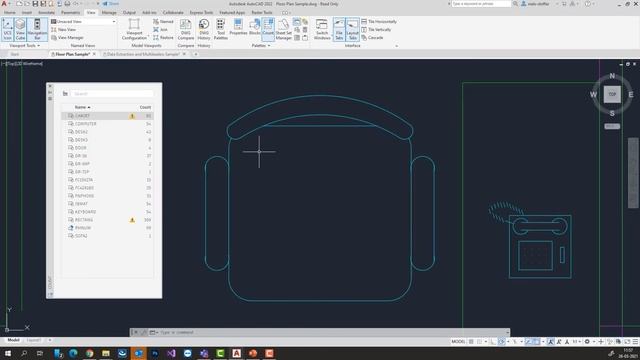Open the Insert ribbon tab

[27, 13]
